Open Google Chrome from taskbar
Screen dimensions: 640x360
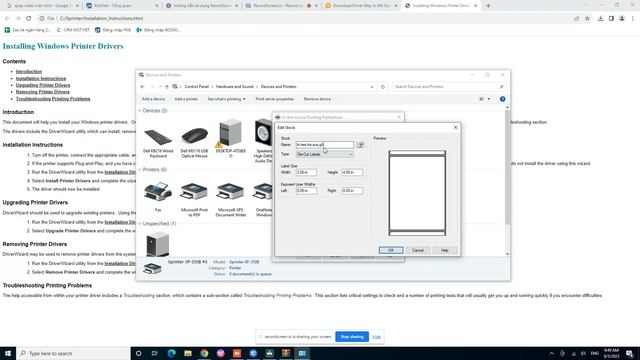pos(204,353)
